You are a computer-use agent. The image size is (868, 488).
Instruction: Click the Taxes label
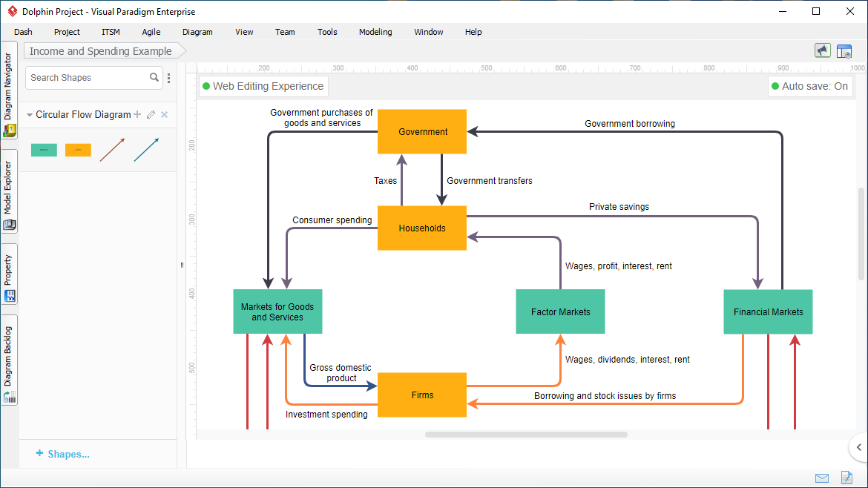(x=385, y=181)
